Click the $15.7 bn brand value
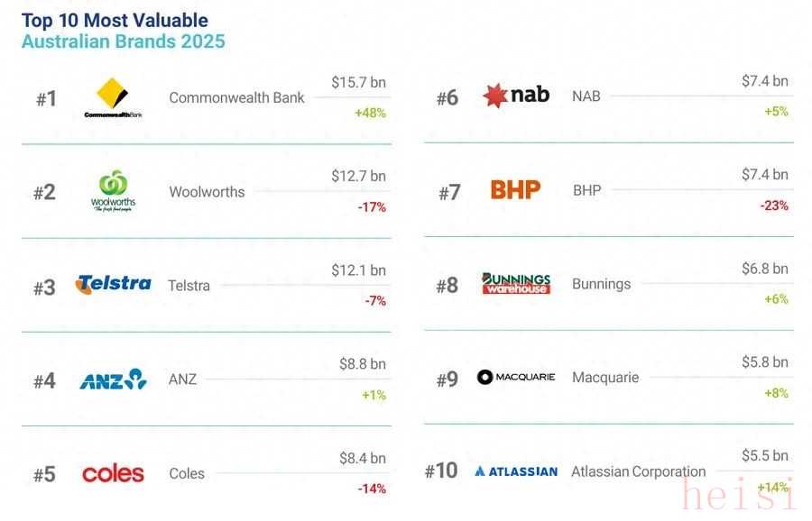This screenshot has height=521, width=812. 358,83
